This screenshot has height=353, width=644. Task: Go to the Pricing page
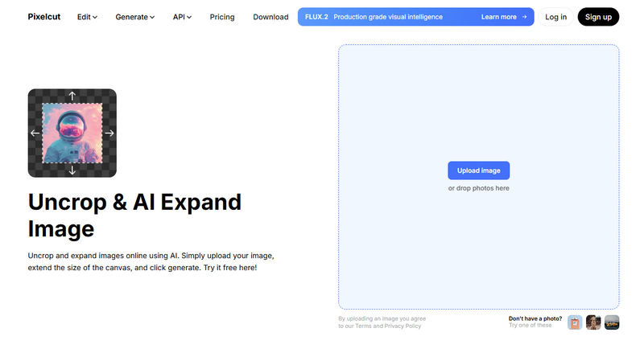[x=222, y=17]
